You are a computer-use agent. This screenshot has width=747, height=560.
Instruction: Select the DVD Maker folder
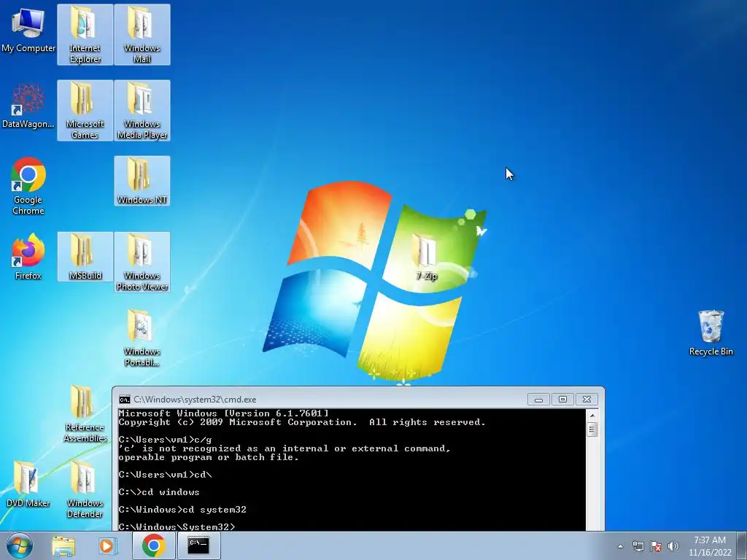(28, 484)
